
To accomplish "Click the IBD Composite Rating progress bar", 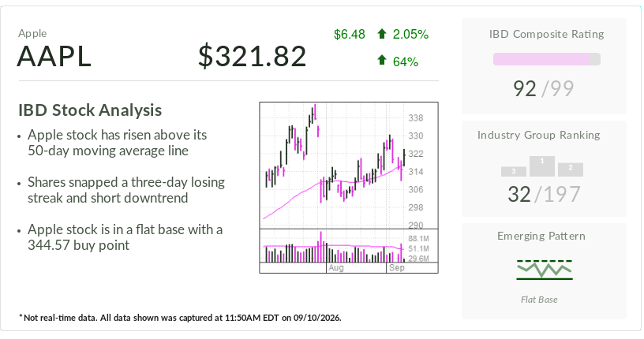I will click(x=547, y=59).
